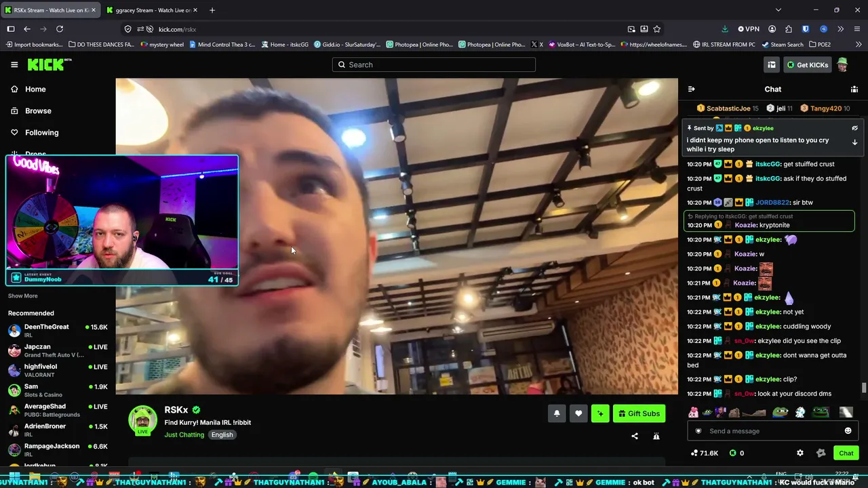Toggle follow heart for RSKx
868x488 pixels.
point(578,413)
